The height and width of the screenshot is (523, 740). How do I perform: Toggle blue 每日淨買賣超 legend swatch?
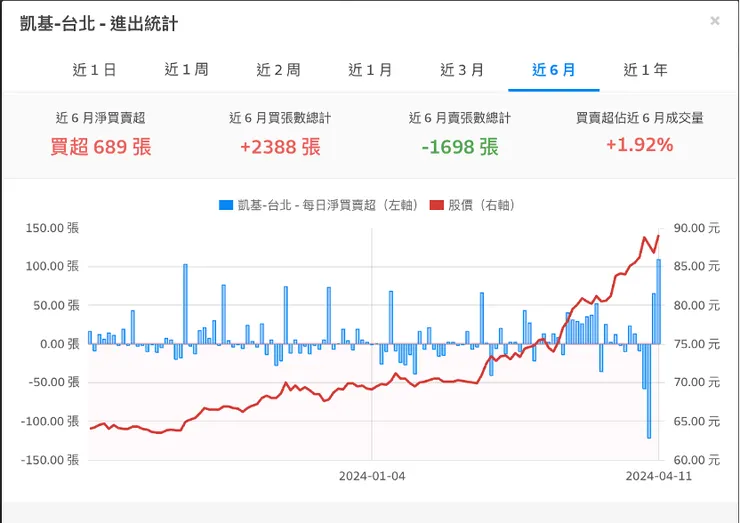click(x=226, y=205)
